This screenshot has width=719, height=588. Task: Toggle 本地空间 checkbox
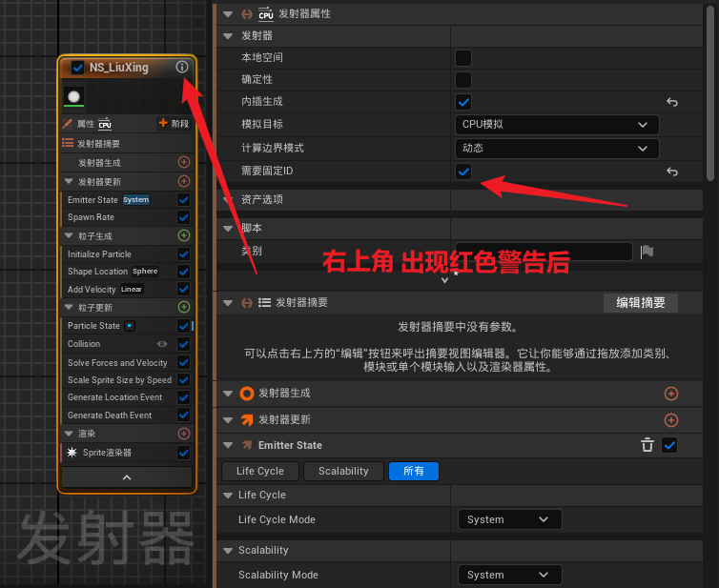[463, 58]
